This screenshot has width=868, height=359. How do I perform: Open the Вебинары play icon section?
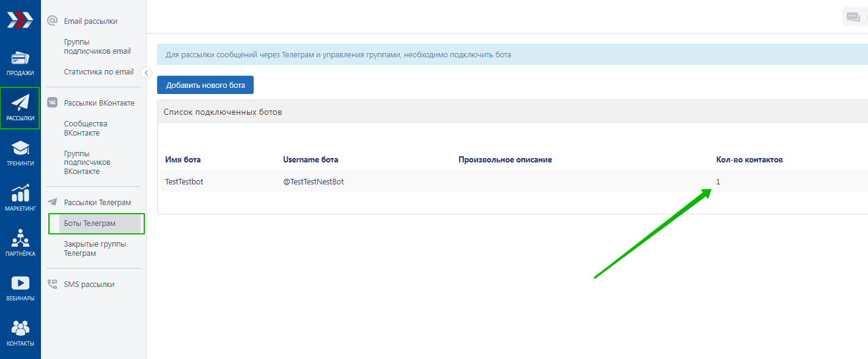click(20, 289)
